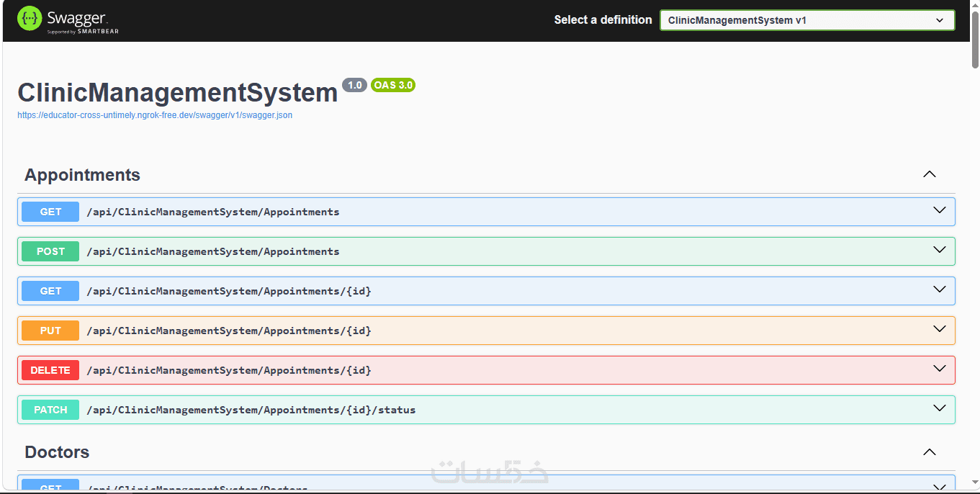The height and width of the screenshot is (494, 980).
Task: Click the GET badge for /Appointments
Action: point(50,212)
